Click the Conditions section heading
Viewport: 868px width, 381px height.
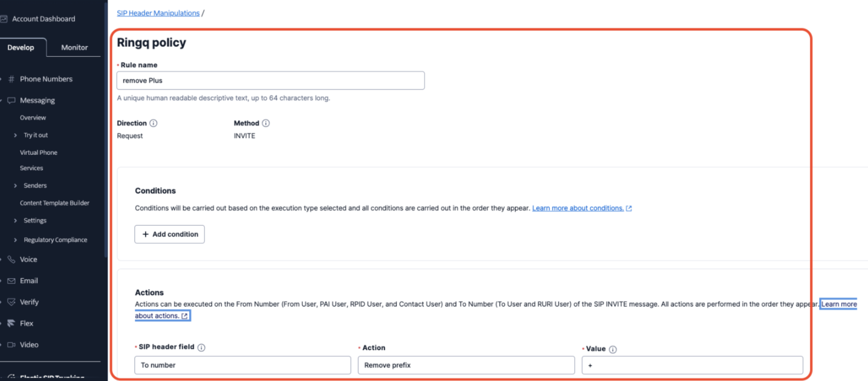[x=155, y=190]
